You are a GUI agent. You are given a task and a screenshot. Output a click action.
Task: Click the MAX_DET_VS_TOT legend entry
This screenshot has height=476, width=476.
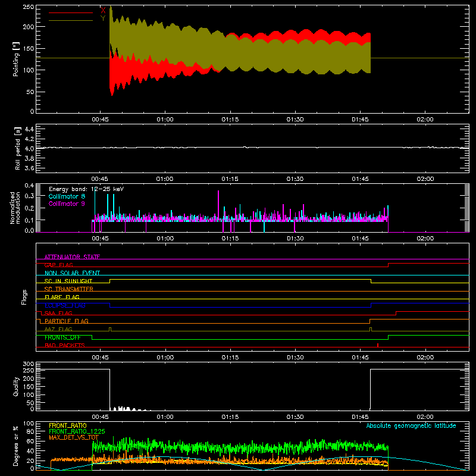(74, 437)
